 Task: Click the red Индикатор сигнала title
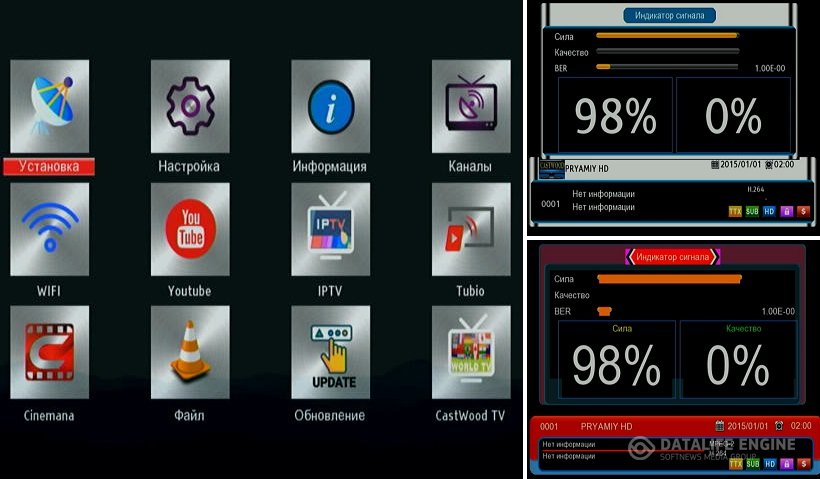(673, 257)
